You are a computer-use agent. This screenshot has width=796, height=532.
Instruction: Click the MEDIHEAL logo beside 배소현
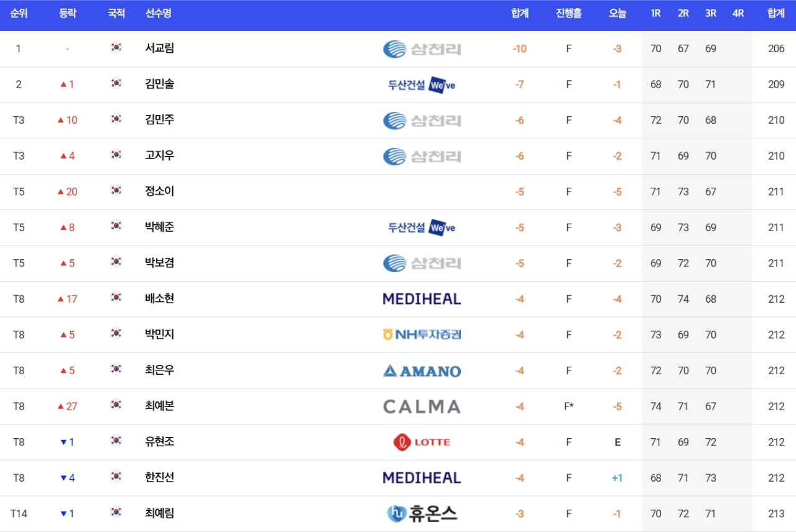422,299
